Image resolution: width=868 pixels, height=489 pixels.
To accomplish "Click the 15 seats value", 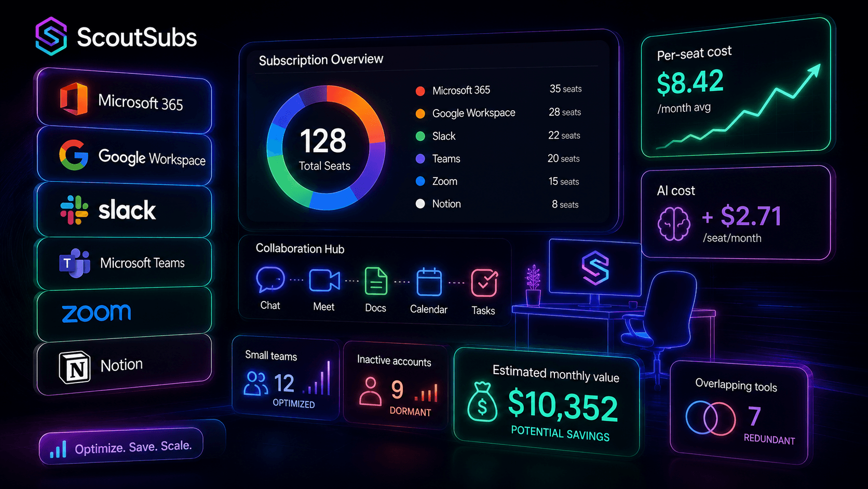I will click(x=564, y=181).
